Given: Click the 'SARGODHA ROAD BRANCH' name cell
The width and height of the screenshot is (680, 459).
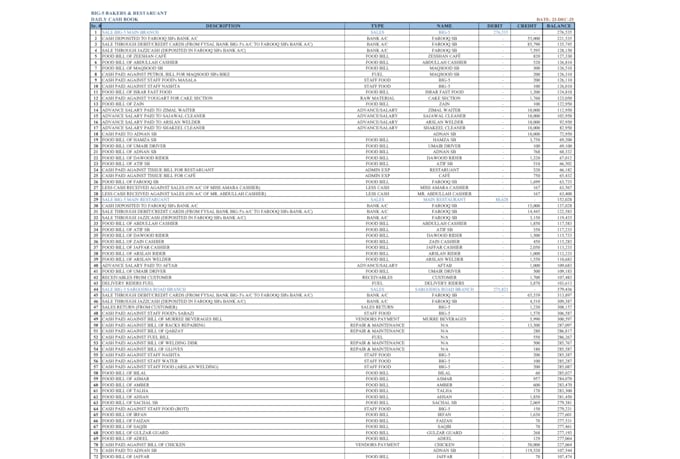Looking at the screenshot, I should tap(444, 289).
